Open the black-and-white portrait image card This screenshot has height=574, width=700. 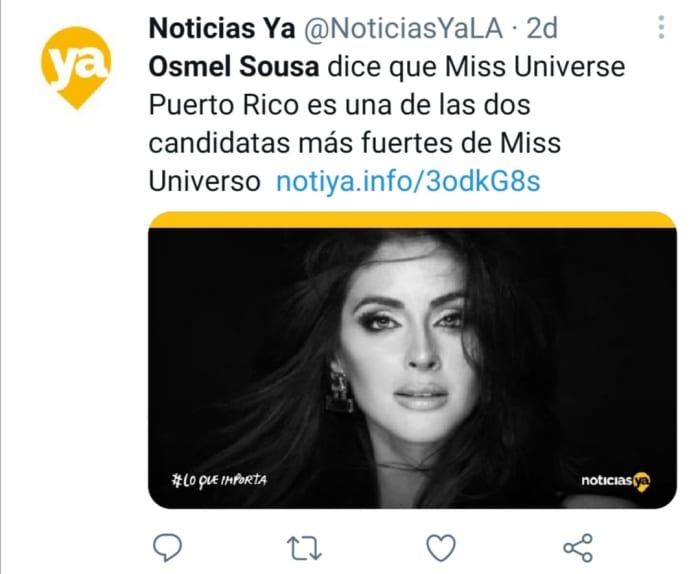pos(412,360)
